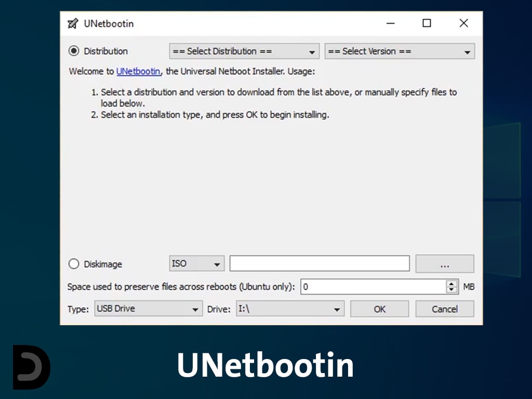Viewport: 532px width, 399px height.
Task: Open the Select Distribution dropdown
Action: pos(244,51)
